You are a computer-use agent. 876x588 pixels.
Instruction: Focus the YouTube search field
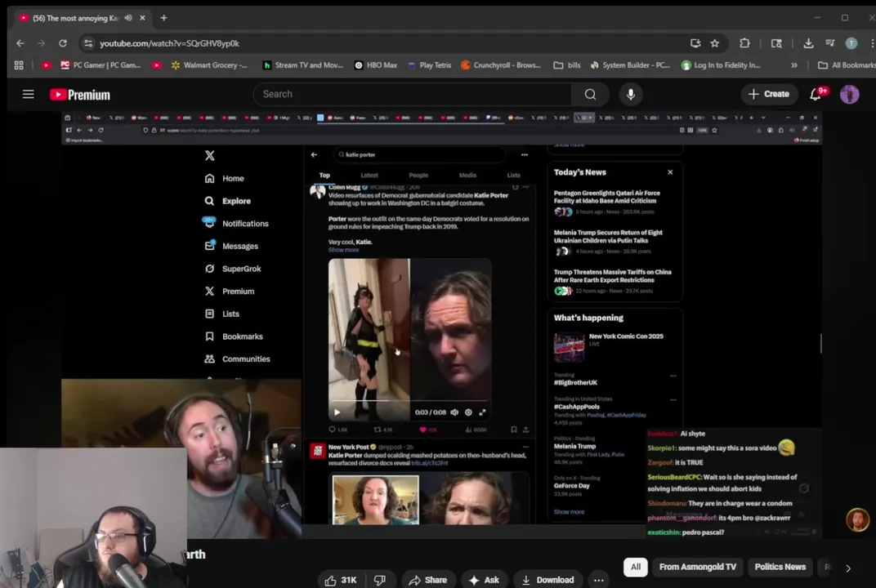click(413, 95)
